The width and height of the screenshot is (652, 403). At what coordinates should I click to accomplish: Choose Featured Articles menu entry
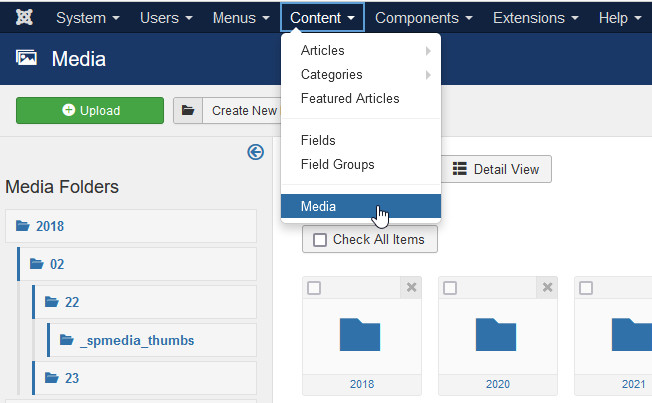(x=350, y=99)
